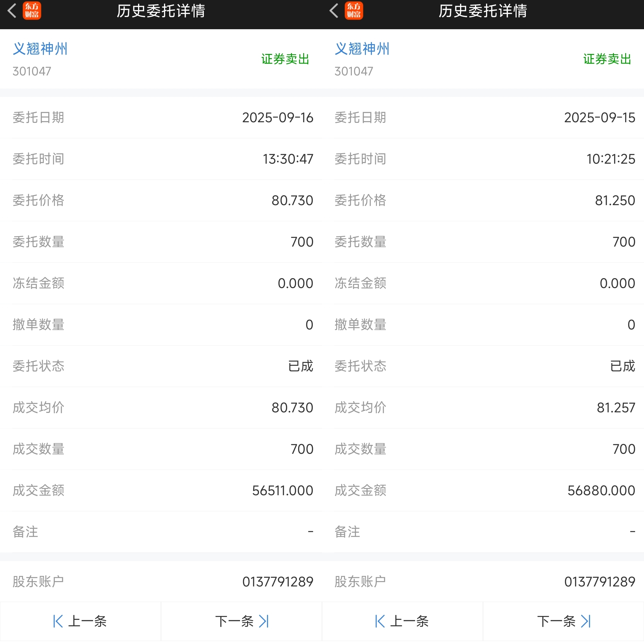Tap back arrow in right panel header
644x644 pixels.
pyautogui.click(x=334, y=11)
